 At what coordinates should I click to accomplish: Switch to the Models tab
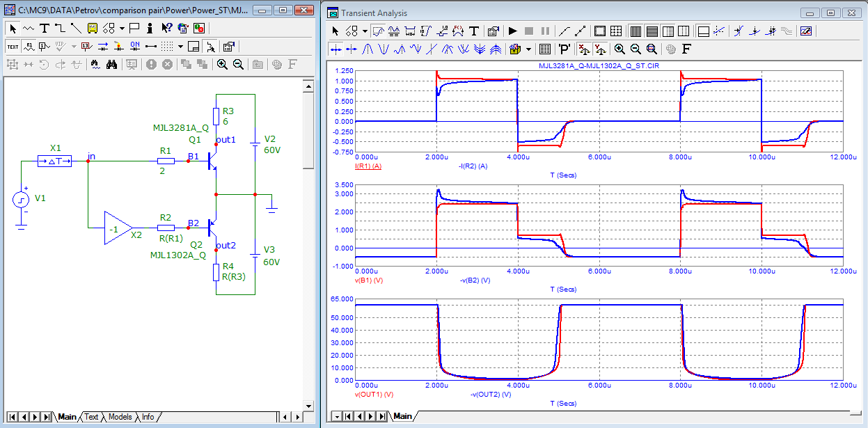click(120, 417)
